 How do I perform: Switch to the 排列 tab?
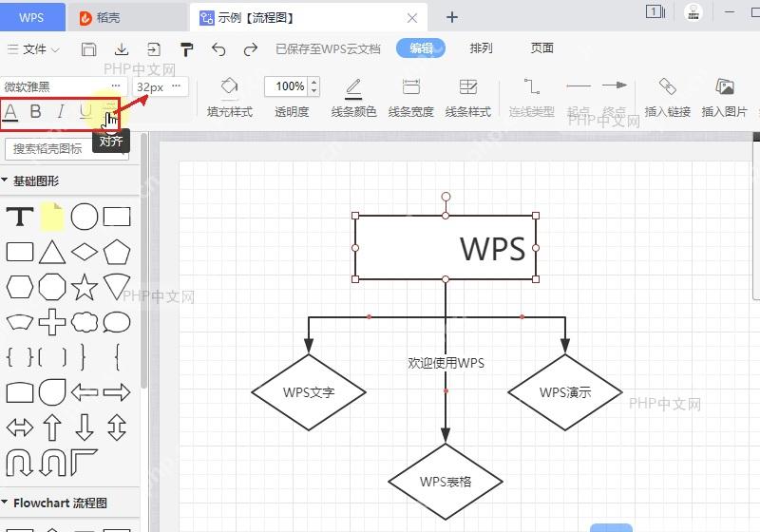click(481, 47)
